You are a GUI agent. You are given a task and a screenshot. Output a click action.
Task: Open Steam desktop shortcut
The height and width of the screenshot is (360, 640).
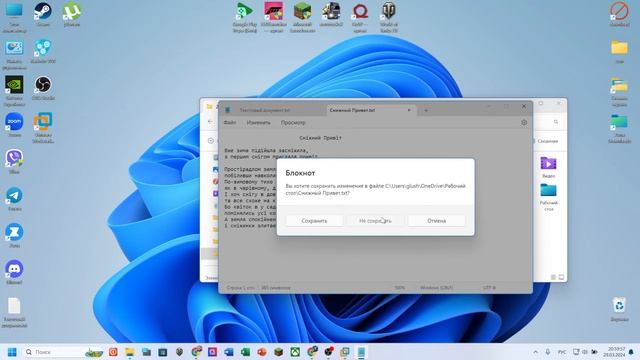[43, 14]
